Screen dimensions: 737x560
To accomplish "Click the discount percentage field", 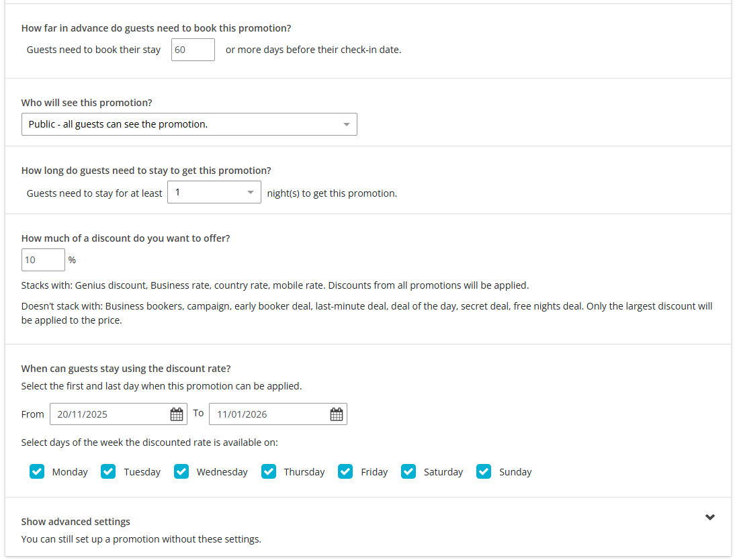I will [x=43, y=260].
